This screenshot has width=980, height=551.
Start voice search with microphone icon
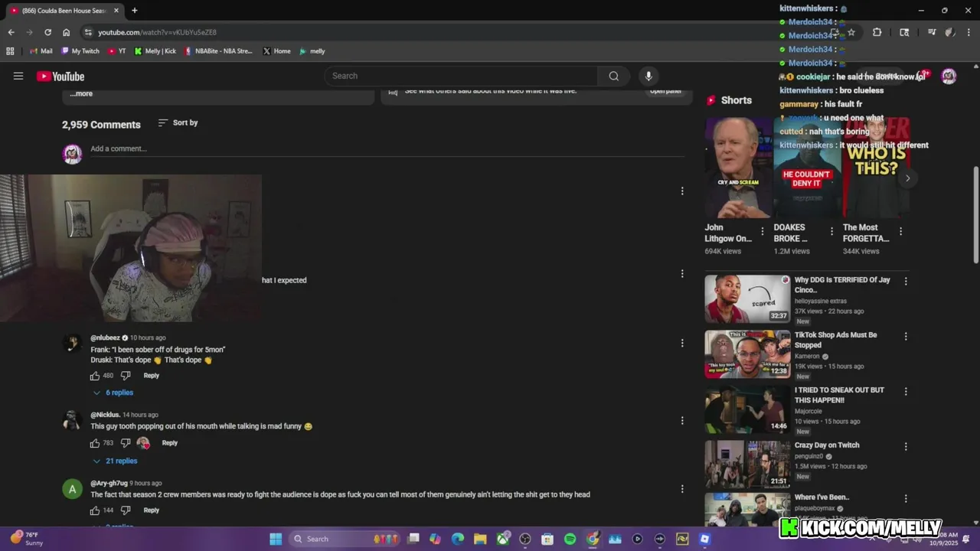tap(648, 76)
